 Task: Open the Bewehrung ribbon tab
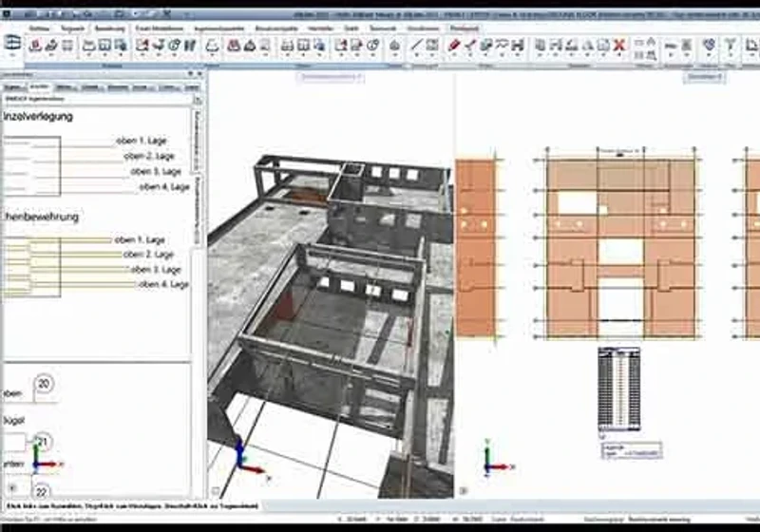(x=110, y=28)
